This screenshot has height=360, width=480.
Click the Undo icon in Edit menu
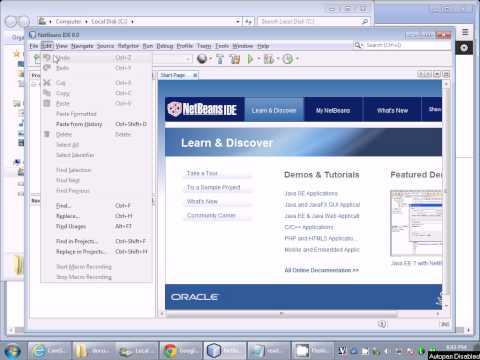click(47, 58)
